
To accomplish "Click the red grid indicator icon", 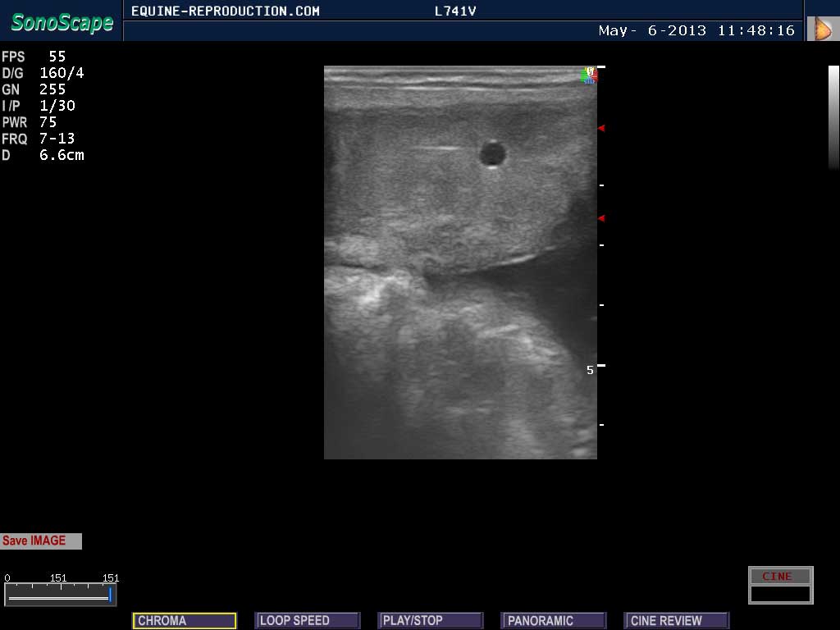I will click(x=594, y=76).
